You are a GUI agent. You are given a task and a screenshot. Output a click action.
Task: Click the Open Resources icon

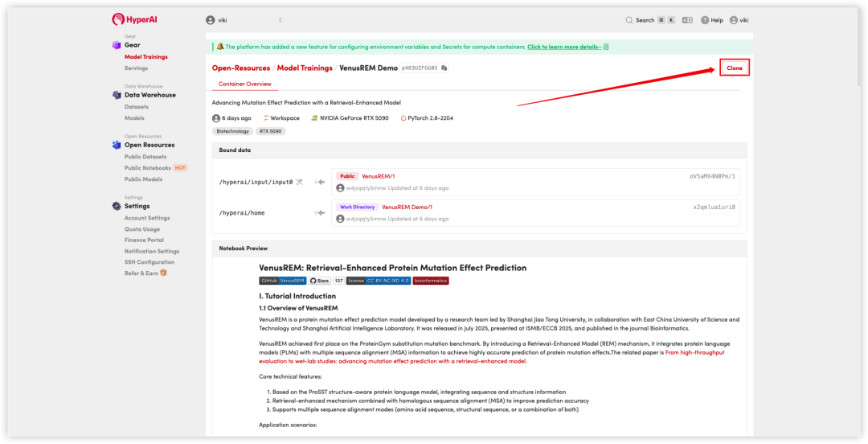click(117, 145)
